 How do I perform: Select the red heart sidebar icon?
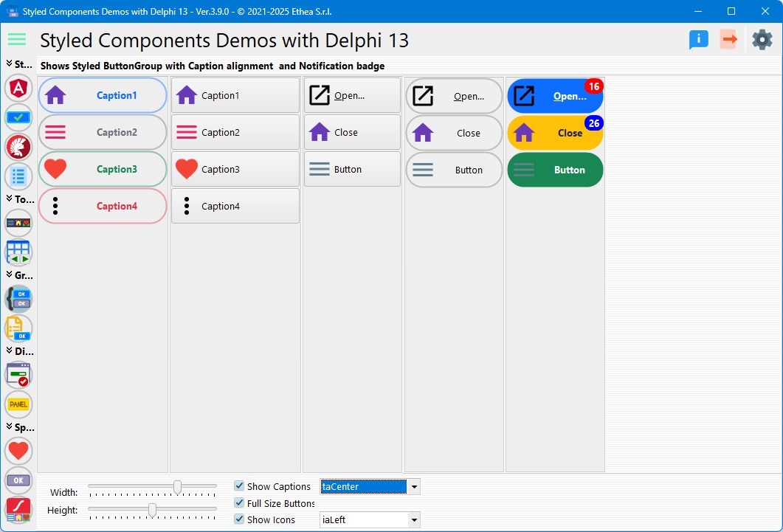[18, 451]
